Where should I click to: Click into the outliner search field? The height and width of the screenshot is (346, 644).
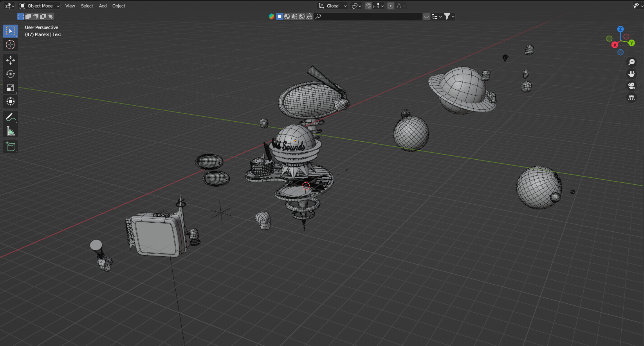[370, 16]
